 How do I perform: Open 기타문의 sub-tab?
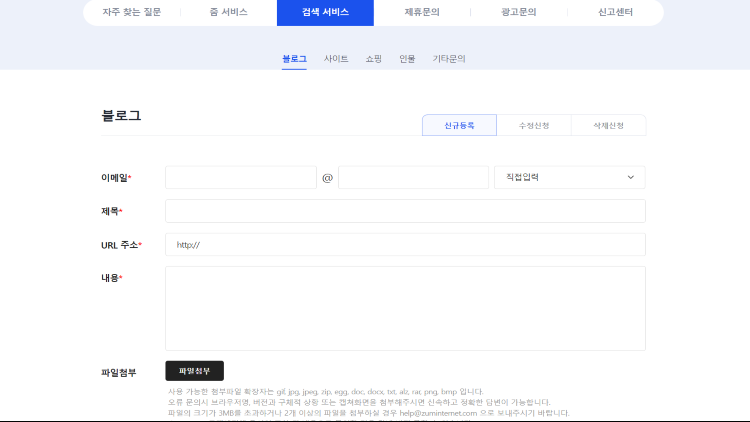click(449, 59)
